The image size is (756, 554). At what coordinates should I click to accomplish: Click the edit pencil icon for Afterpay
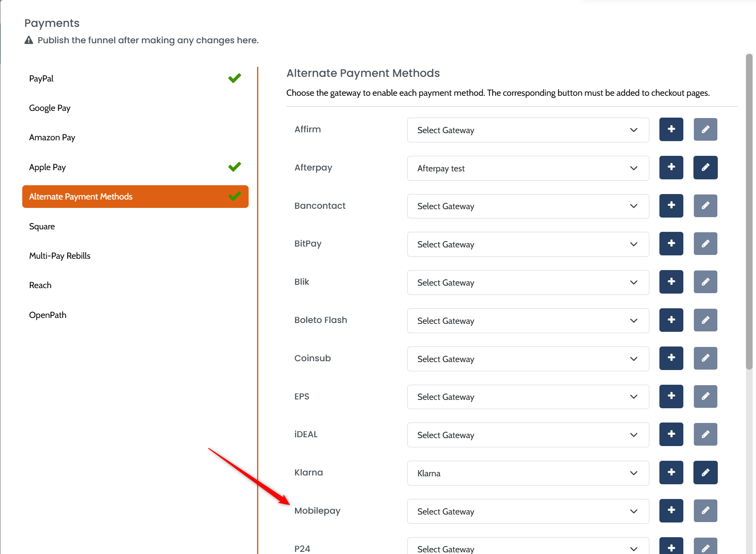coord(705,168)
